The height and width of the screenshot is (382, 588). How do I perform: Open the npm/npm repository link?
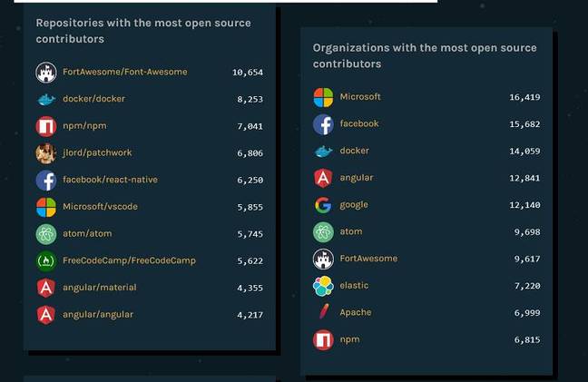point(84,126)
